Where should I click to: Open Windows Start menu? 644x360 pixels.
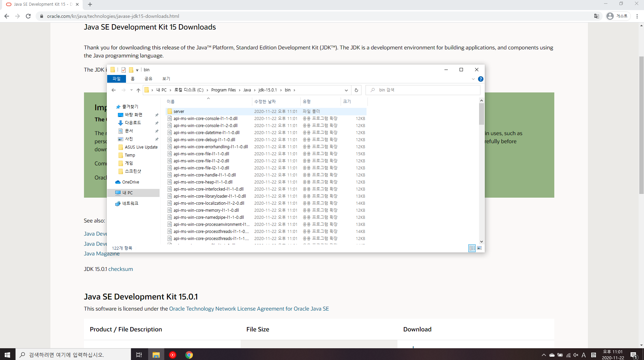(x=7, y=355)
